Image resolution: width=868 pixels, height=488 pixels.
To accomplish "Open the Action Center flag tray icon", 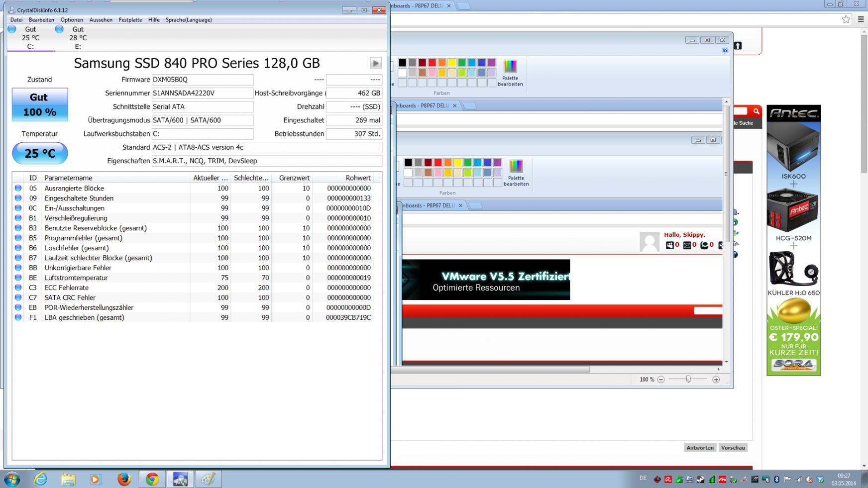I will 787,480.
